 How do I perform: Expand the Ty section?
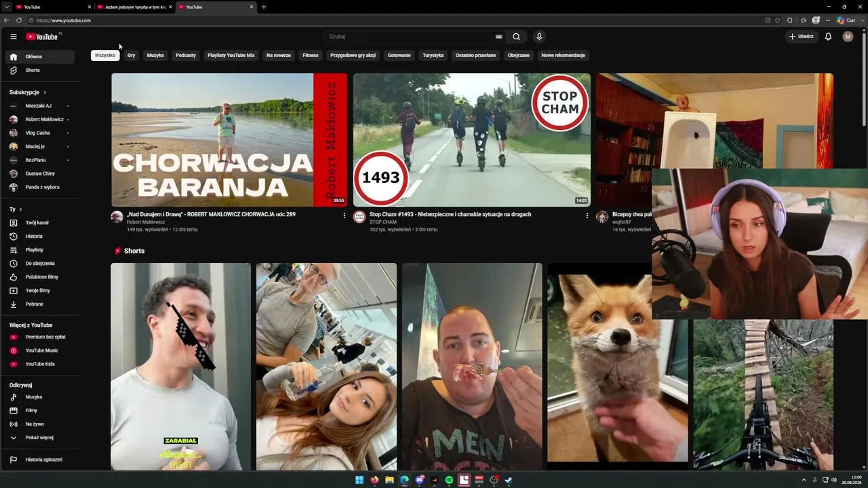[16, 209]
